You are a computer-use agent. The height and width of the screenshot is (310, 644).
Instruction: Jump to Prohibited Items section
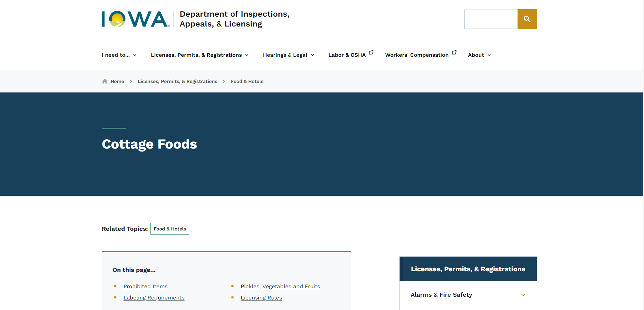[145, 287]
